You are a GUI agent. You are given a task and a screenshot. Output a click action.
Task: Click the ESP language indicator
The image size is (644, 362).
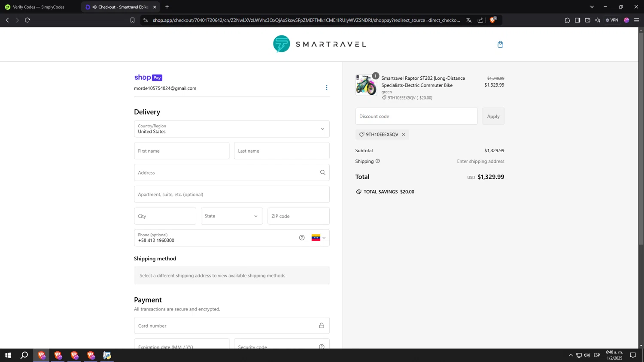point(597,355)
